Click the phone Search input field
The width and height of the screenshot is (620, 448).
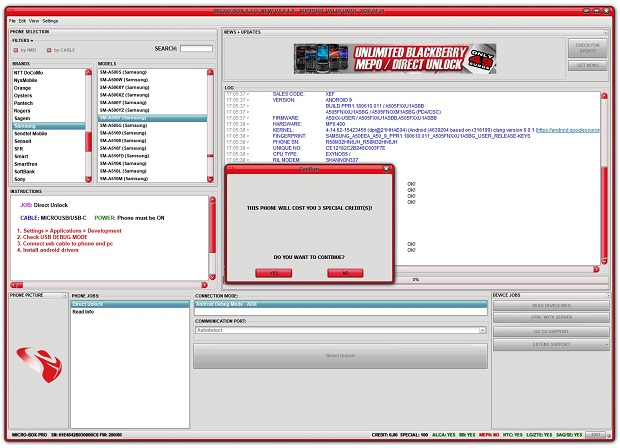coord(196,49)
